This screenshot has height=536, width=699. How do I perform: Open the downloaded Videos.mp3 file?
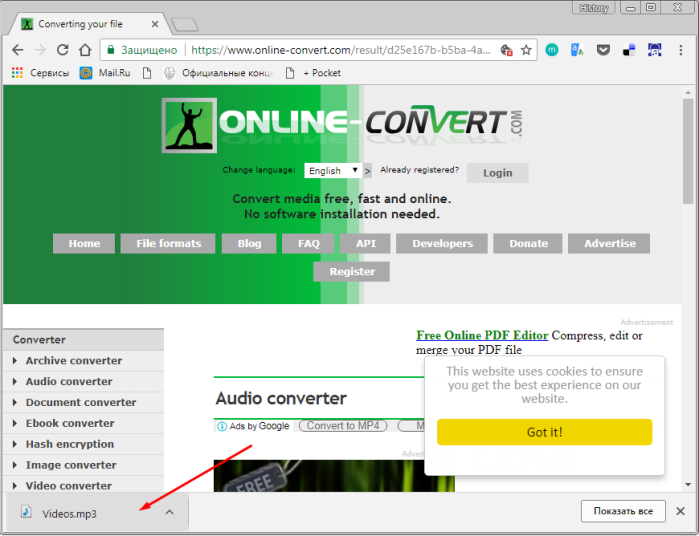point(69,514)
